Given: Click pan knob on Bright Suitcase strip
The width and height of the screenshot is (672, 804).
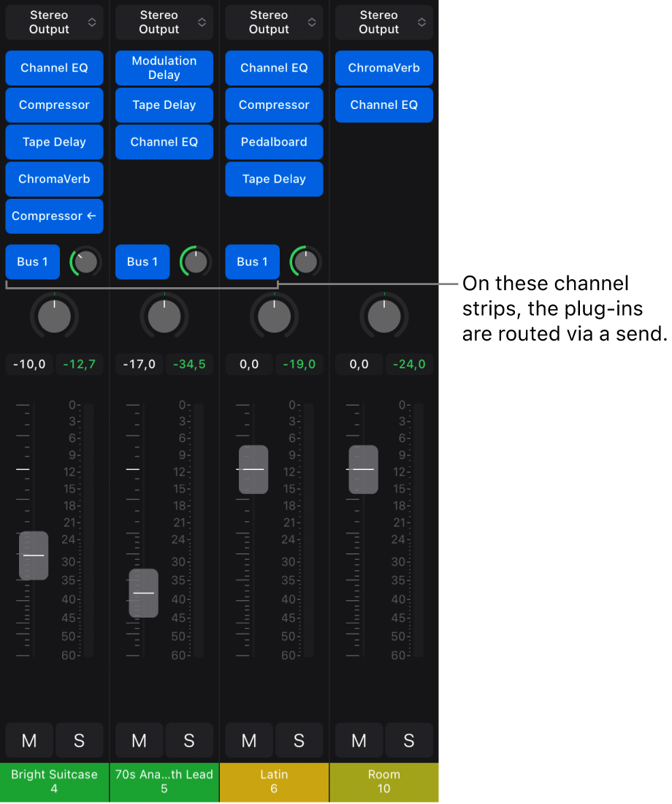Looking at the screenshot, I should (x=54, y=316).
